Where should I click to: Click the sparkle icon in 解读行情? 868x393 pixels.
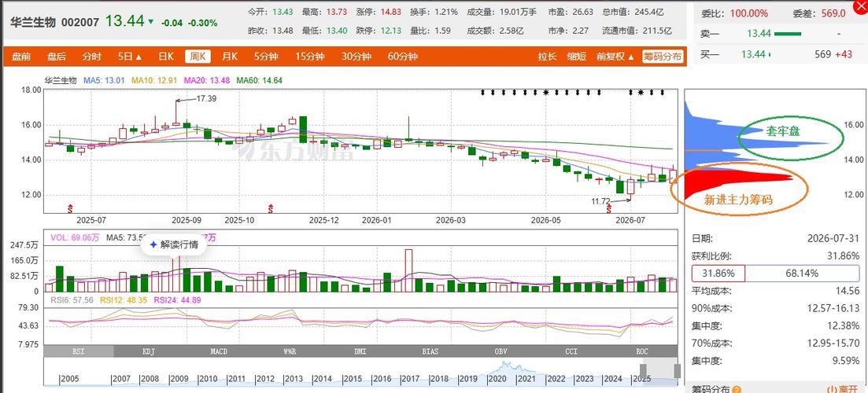[x=154, y=245]
